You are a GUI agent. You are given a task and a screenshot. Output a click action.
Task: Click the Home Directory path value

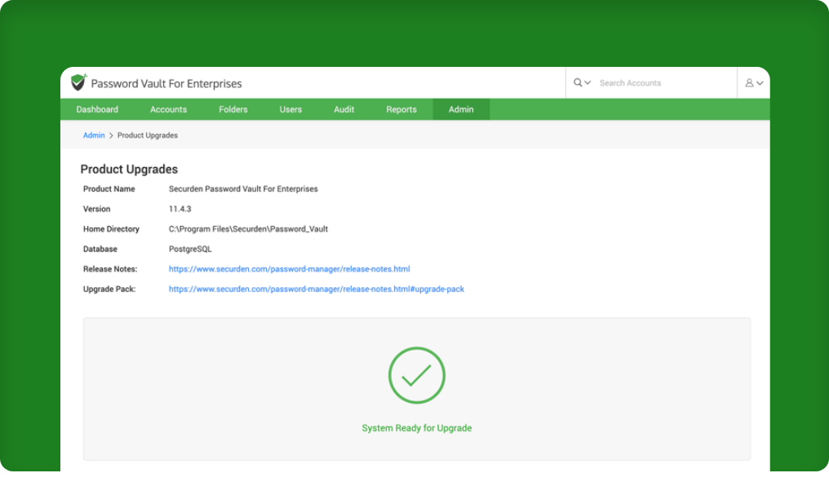point(249,228)
